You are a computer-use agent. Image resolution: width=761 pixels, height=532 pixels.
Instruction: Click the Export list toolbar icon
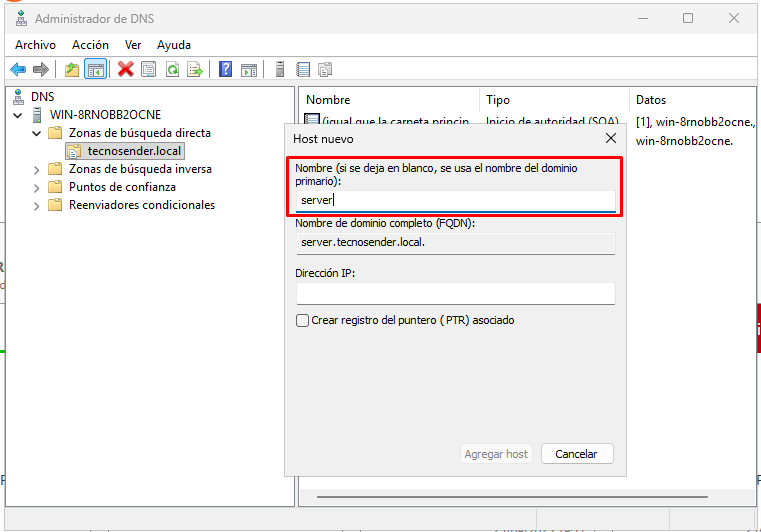point(196,69)
